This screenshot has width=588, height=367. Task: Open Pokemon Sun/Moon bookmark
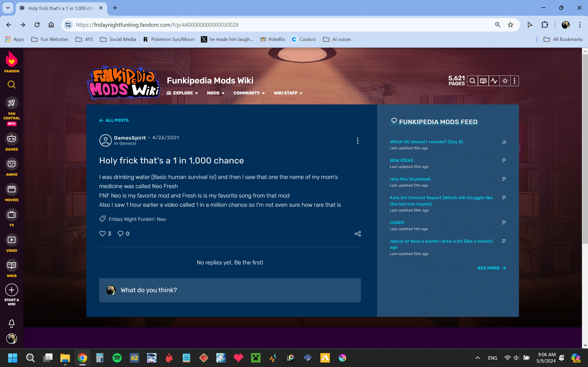169,39
